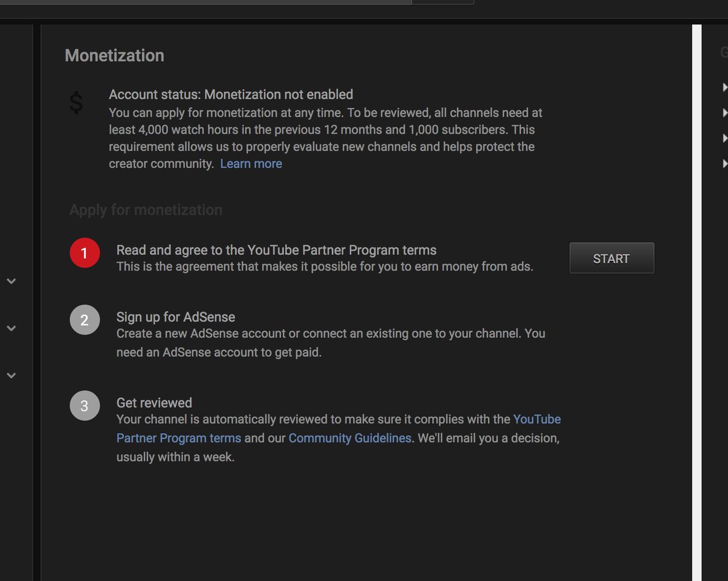Click the Monetization page heading
The height and width of the screenshot is (581, 728).
click(115, 56)
